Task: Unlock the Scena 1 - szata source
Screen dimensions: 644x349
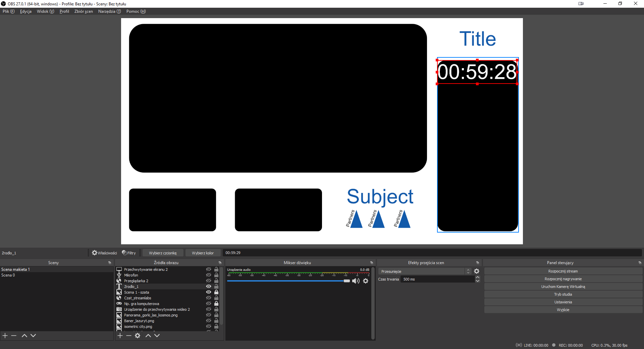Action: (216, 292)
